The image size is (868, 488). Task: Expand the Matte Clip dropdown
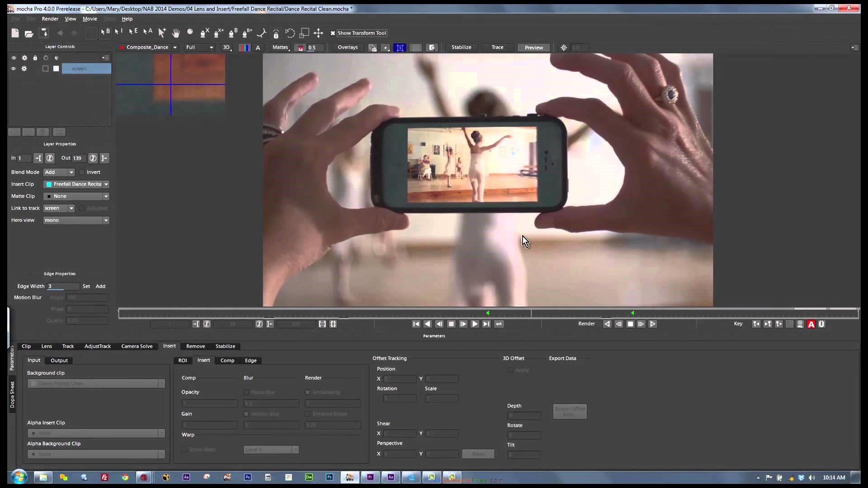[x=105, y=196]
